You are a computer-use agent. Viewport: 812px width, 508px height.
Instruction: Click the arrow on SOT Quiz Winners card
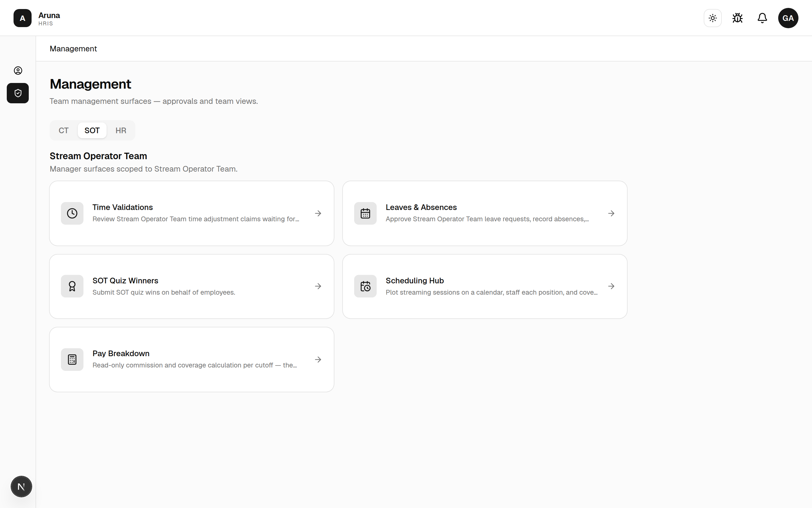(318, 286)
